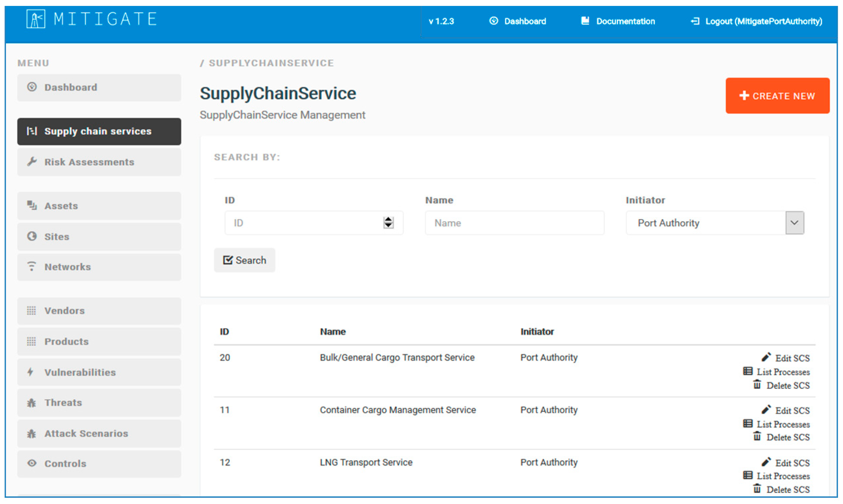Click the wrench icon beside Risk Assessments

click(32, 162)
